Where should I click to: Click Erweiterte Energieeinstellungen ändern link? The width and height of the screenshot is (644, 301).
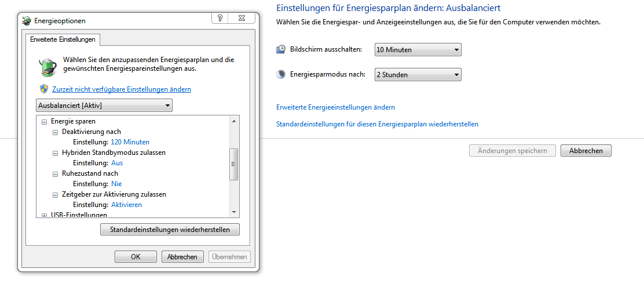(x=335, y=107)
